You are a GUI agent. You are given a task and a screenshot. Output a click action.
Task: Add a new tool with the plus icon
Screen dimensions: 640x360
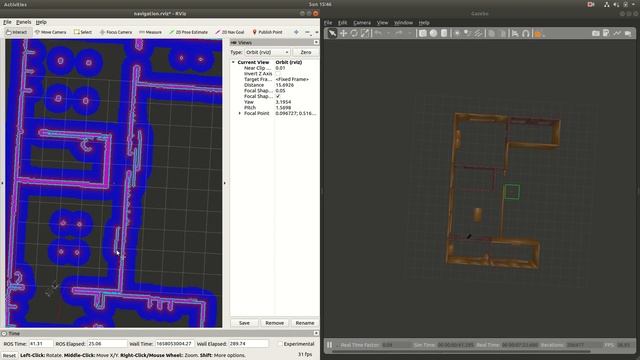[x=296, y=32]
